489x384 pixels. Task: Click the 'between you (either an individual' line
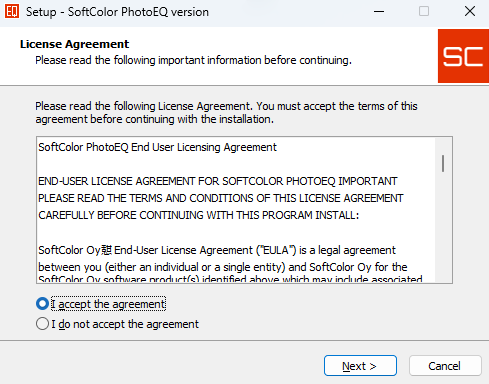[x=223, y=267]
